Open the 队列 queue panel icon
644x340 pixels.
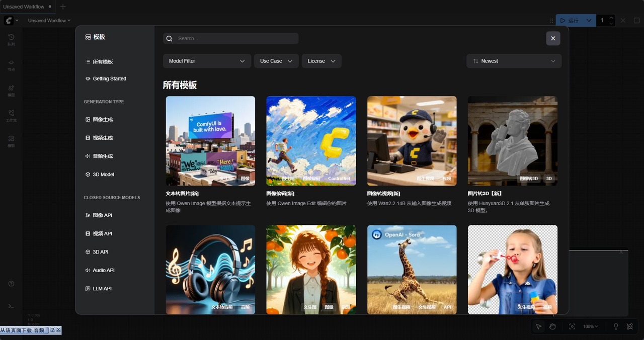(11, 39)
